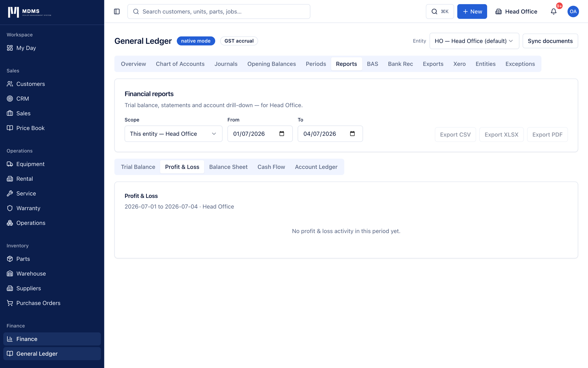Open the BAS tab
This screenshot has width=588, height=368.
(x=372, y=64)
